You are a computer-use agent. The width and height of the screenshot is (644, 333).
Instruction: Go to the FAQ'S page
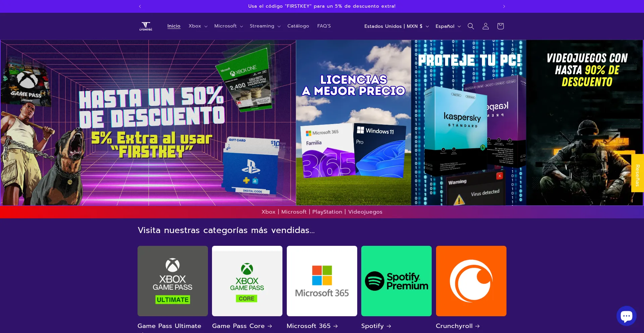[324, 26]
